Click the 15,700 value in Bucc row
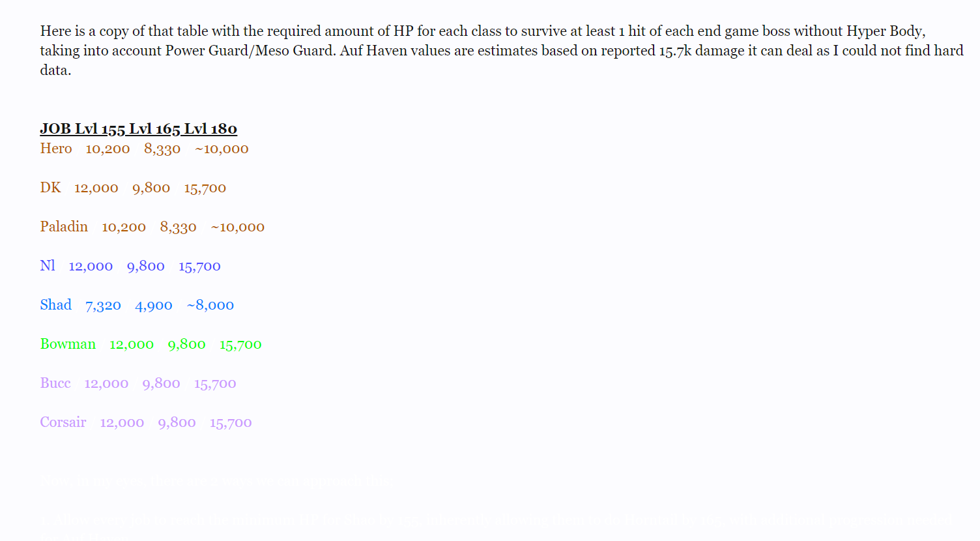 [215, 384]
